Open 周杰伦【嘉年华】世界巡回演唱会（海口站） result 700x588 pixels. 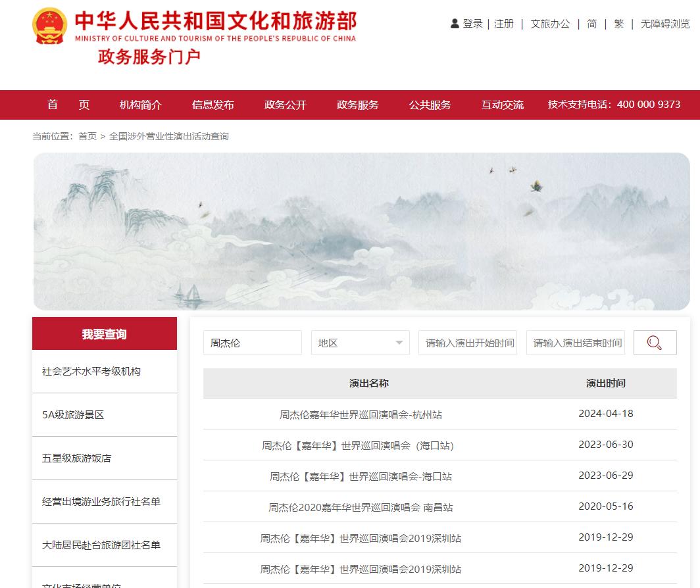pos(358,445)
